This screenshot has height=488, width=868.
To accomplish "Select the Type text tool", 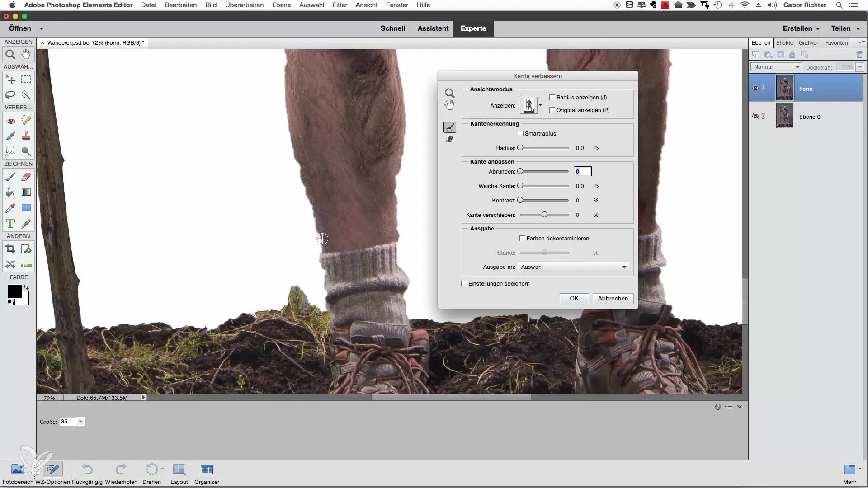I will click(10, 224).
